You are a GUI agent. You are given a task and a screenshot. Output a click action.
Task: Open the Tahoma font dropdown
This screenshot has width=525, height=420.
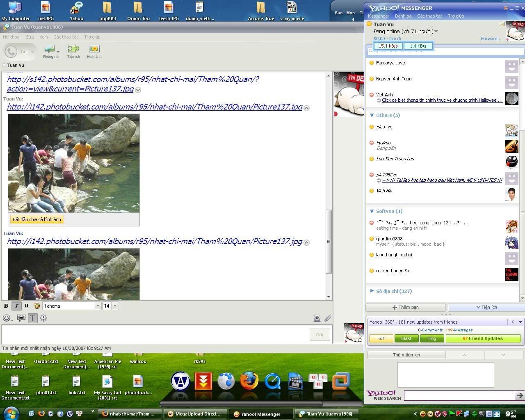coord(98,306)
